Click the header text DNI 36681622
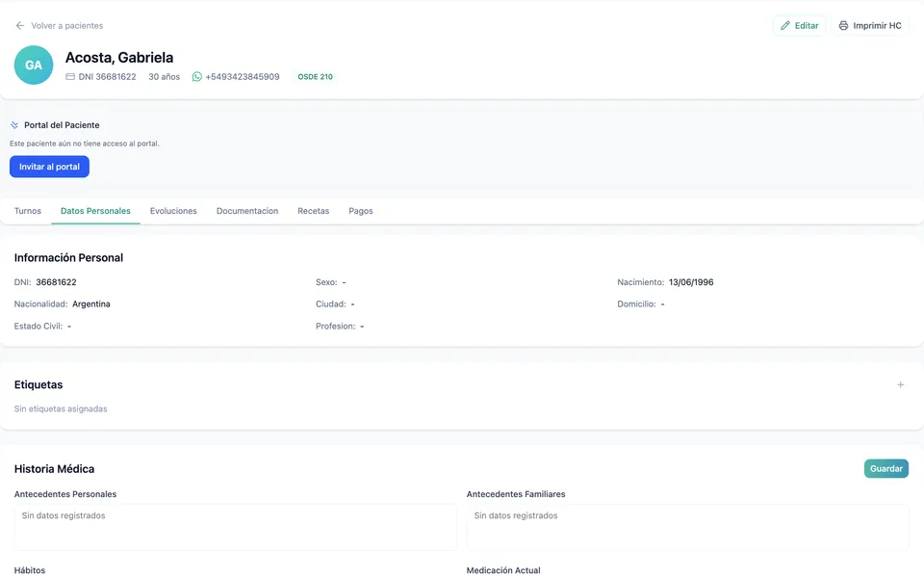This screenshot has height=578, width=924. pyautogui.click(x=107, y=77)
